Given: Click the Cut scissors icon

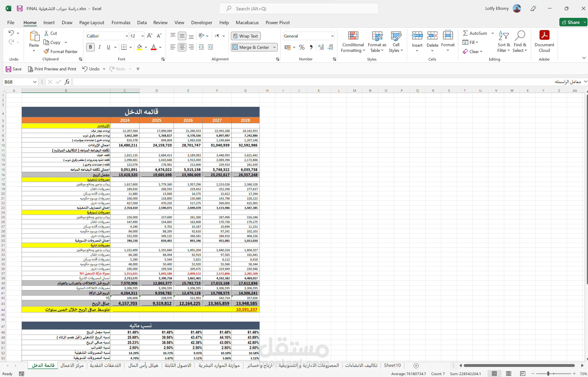Looking at the screenshot, I should tap(46, 33).
